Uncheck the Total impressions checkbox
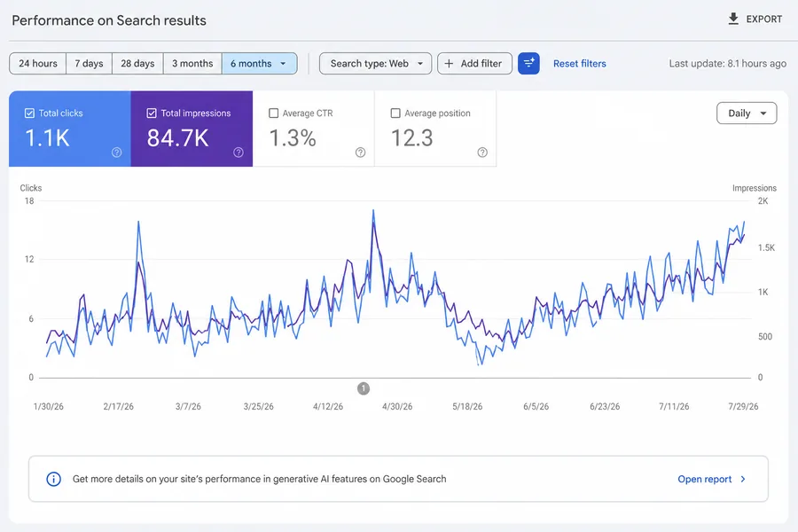This screenshot has height=532, width=798. pyautogui.click(x=152, y=113)
